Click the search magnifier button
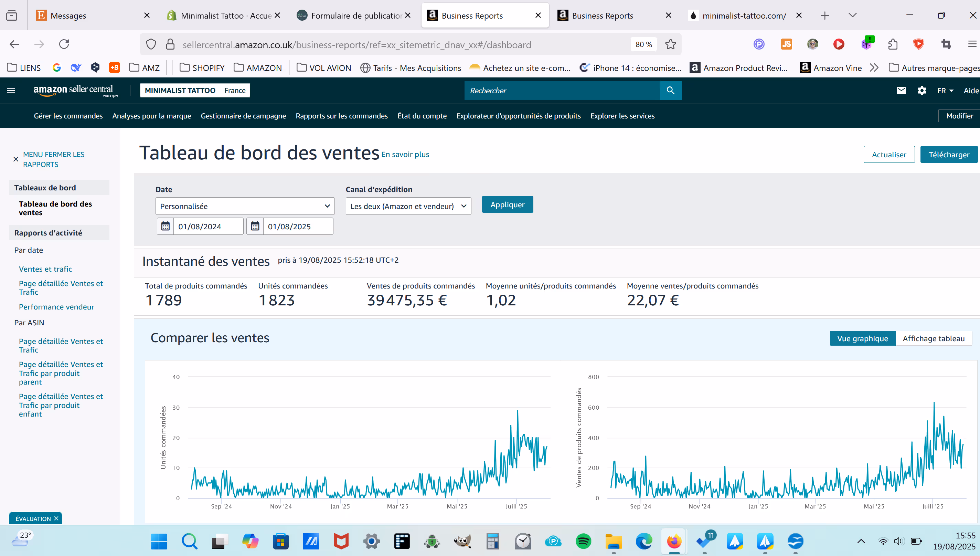The image size is (980, 556). (671, 91)
